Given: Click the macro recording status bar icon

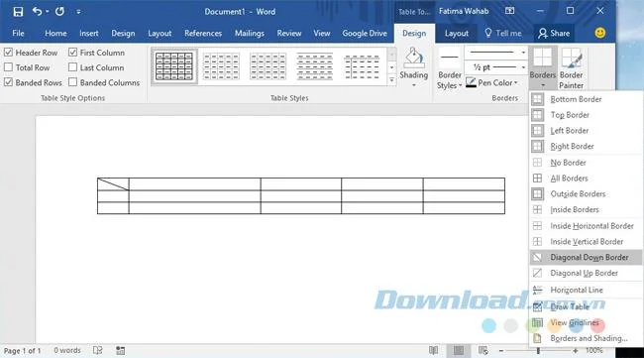Looking at the screenshot, I should point(120,351).
